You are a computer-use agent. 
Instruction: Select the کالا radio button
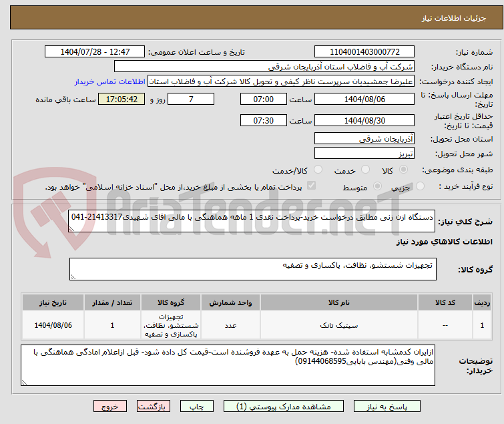click(403, 169)
